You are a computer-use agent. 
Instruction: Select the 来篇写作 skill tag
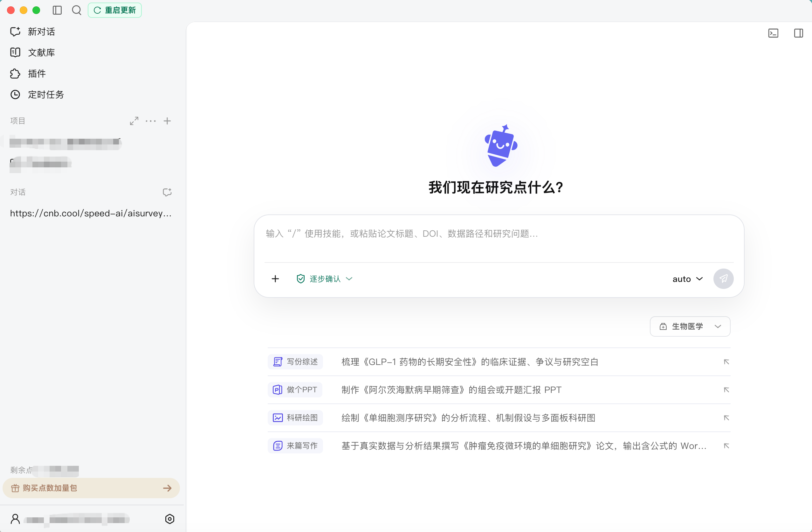(x=295, y=446)
